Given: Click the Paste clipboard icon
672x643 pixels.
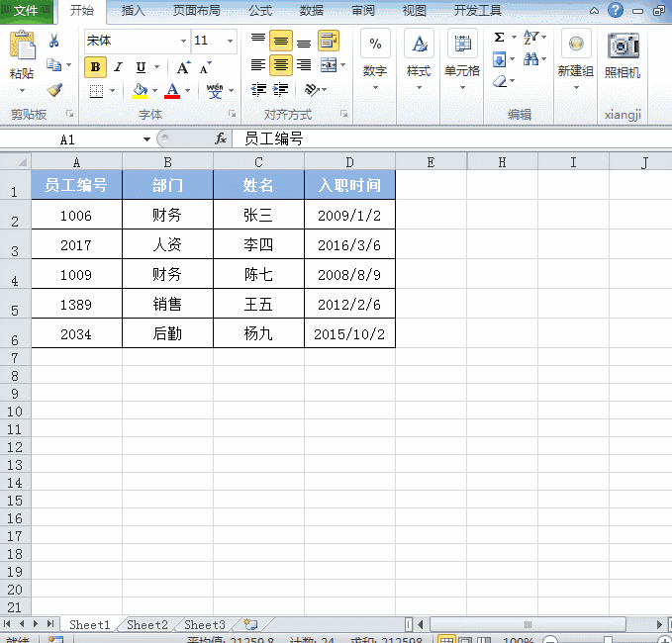Looking at the screenshot, I should 22,46.
